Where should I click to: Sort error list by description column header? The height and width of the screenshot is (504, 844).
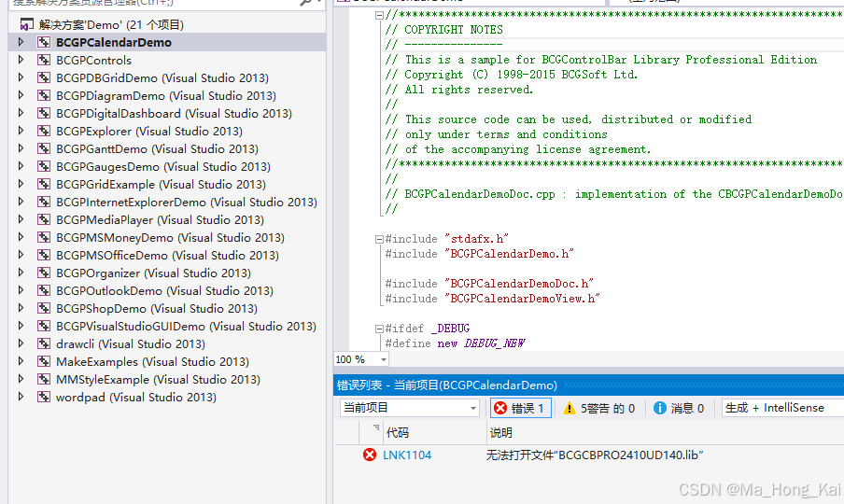point(666,432)
